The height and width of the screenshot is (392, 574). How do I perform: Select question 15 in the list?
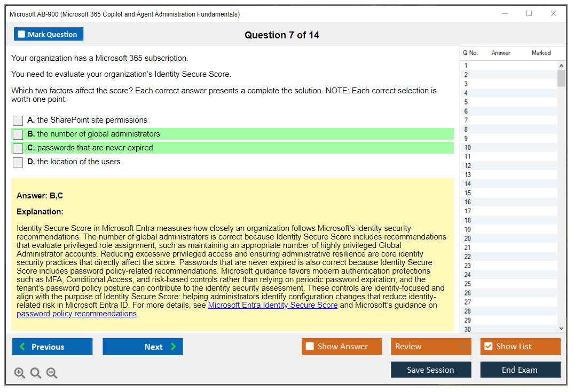508,193
